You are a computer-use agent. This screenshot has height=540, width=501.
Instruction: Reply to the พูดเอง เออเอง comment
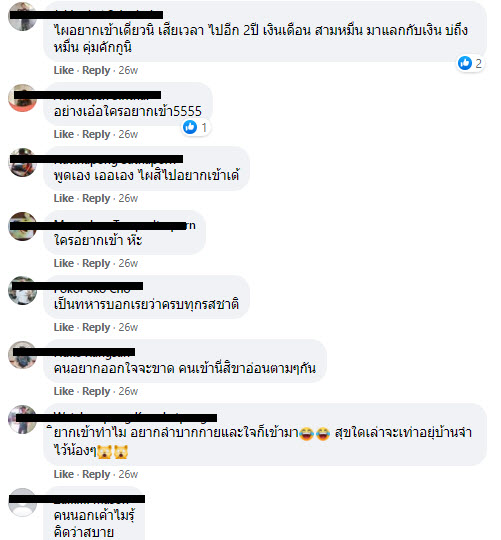coord(96,198)
